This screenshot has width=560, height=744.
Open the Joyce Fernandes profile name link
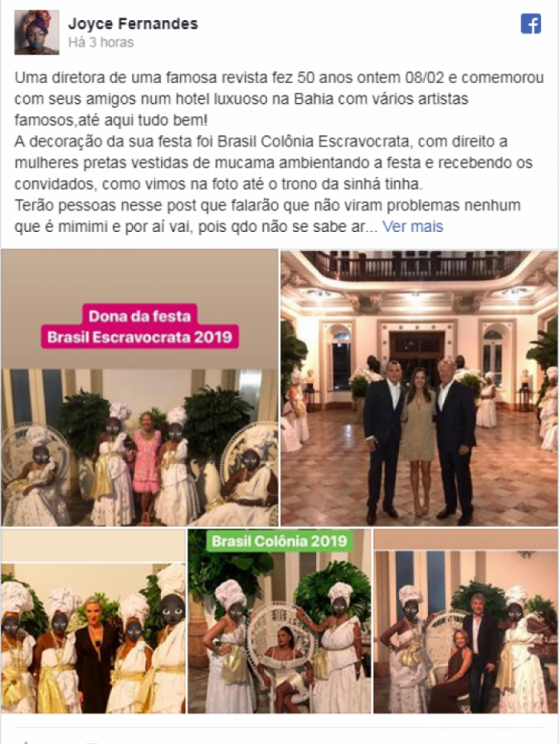point(133,23)
